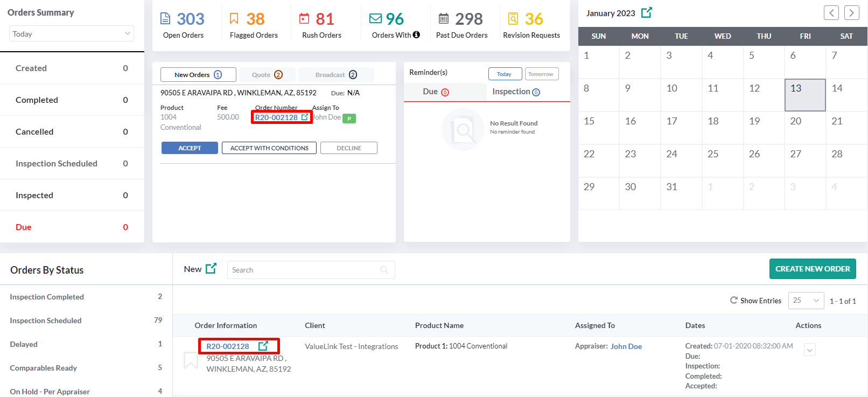The width and height of the screenshot is (868, 397).
Task: Open order R20-002128 popout icon in New Orders card
Action: [305, 117]
